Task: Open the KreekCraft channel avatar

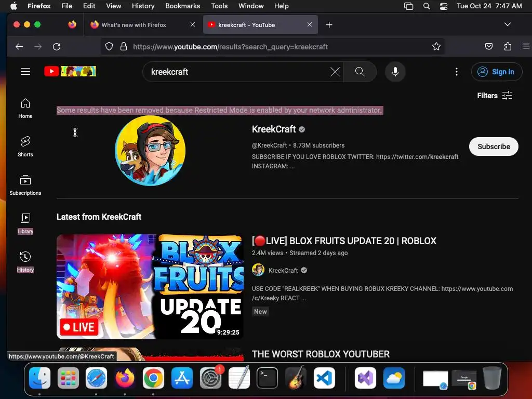Action: pos(150,151)
